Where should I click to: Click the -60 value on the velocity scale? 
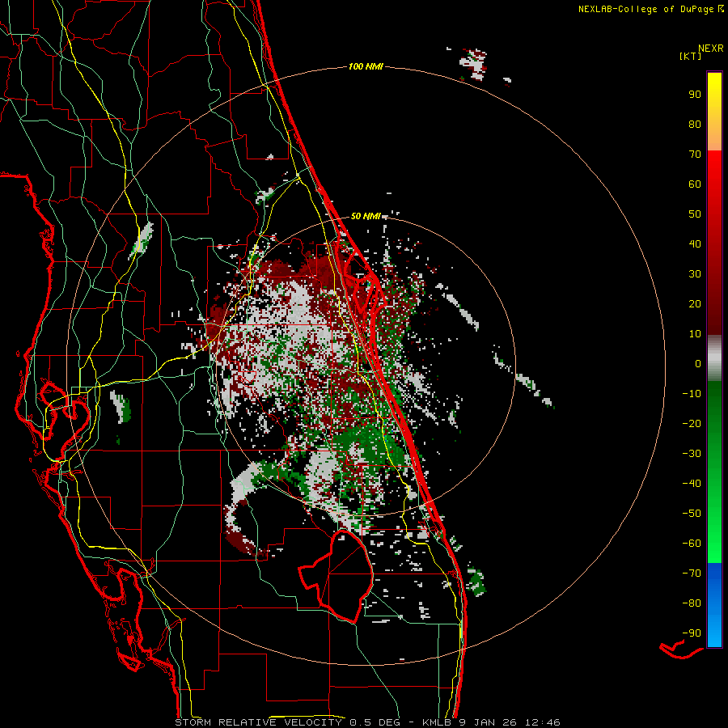(692, 544)
